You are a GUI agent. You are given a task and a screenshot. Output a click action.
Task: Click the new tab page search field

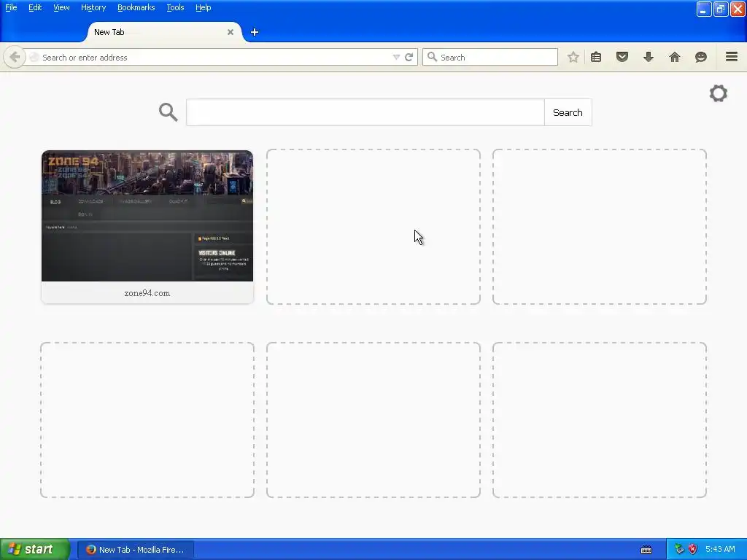point(365,112)
